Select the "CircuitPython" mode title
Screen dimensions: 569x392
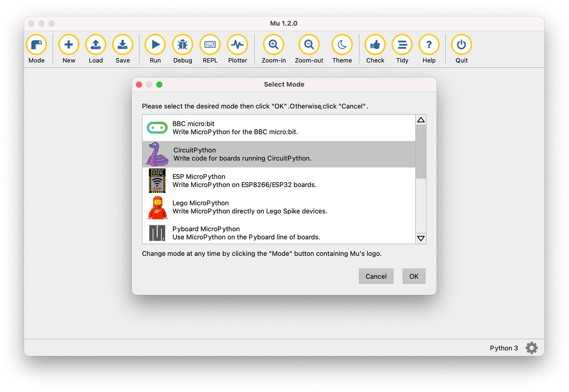(x=194, y=150)
